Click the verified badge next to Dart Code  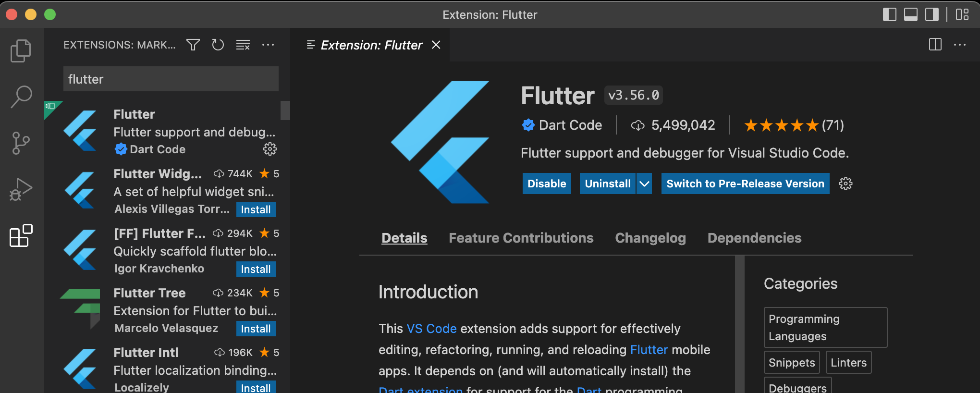pyautogui.click(x=528, y=125)
